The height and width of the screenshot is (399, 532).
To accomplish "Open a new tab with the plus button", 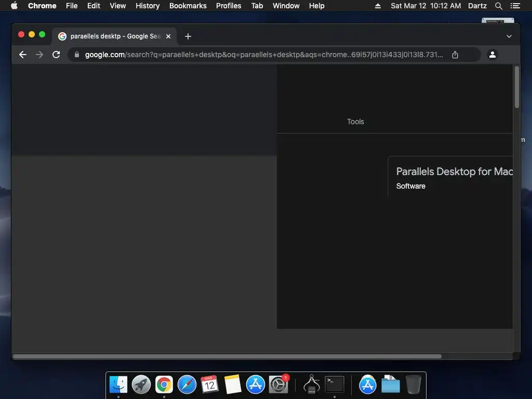I will pyautogui.click(x=188, y=36).
